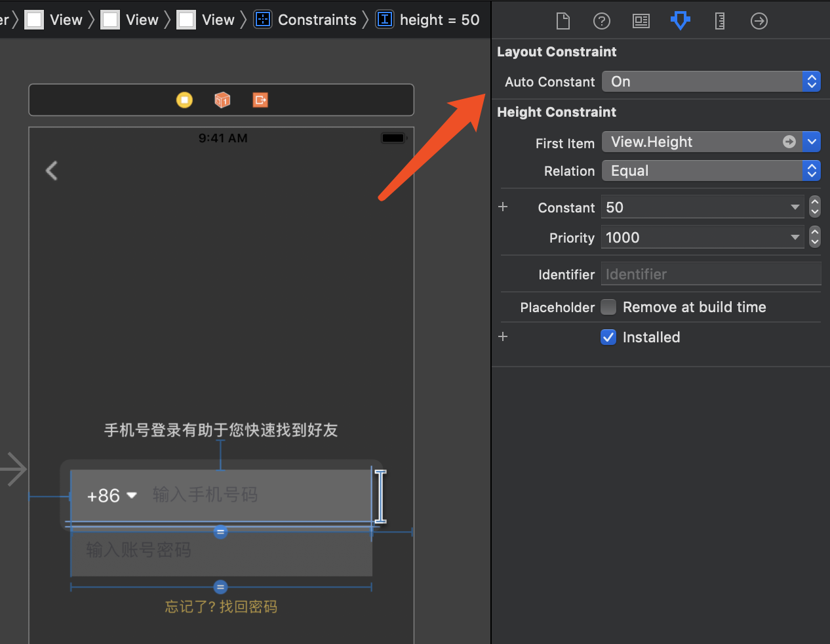
Task: Click the battery icon in simulated status bar
Action: tap(394, 138)
